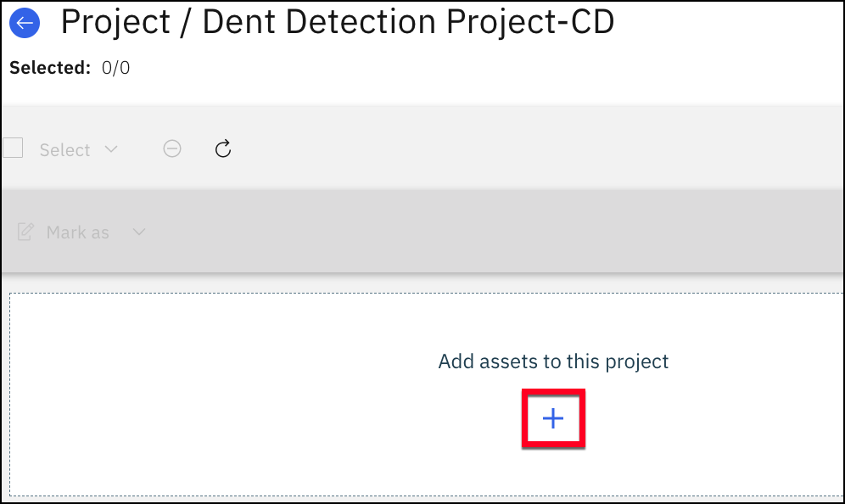
Task: Expand the chevron next to Select
Action: pyautogui.click(x=111, y=148)
